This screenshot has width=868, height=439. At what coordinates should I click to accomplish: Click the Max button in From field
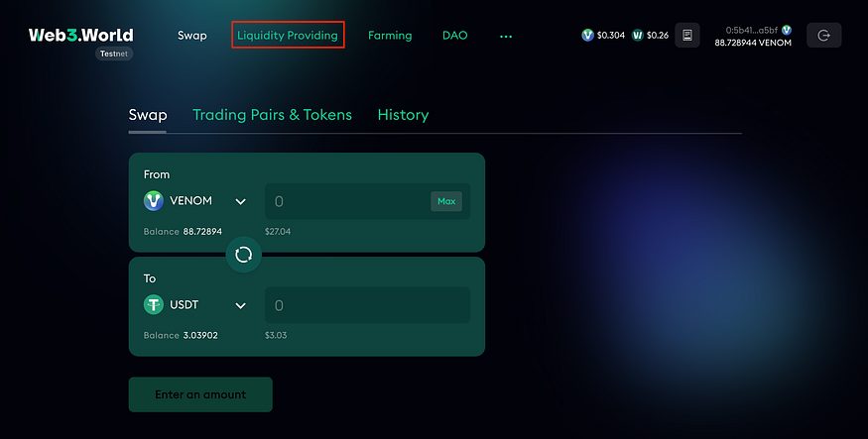coord(446,201)
